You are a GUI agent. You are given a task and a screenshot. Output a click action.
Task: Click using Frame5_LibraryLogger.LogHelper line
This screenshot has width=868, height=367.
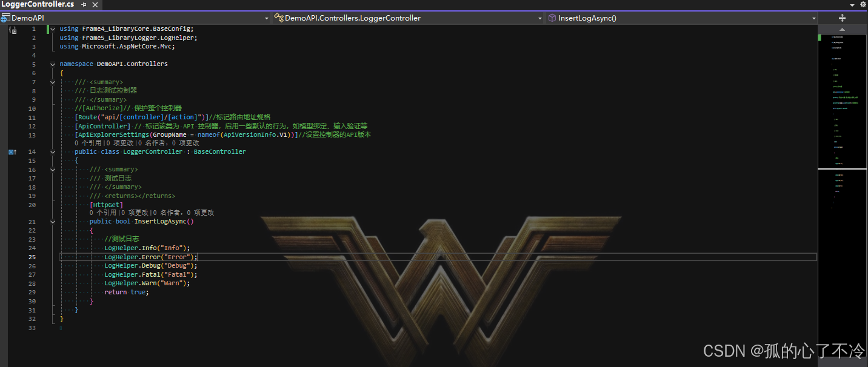(x=129, y=38)
